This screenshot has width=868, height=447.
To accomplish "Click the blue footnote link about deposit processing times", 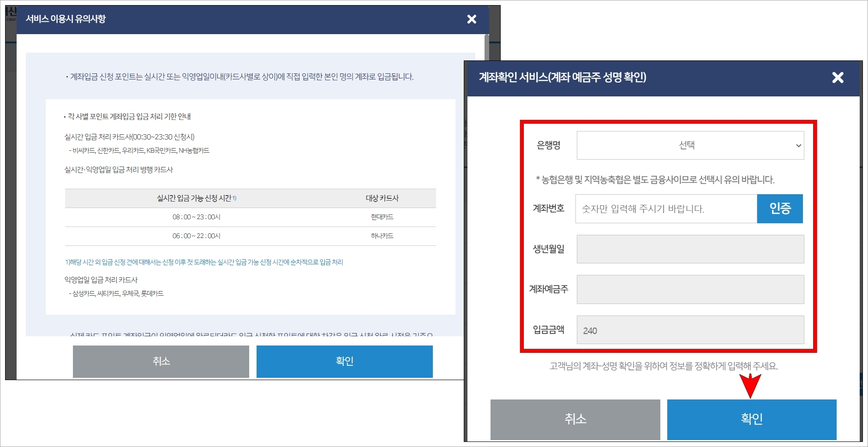I will pos(203,262).
